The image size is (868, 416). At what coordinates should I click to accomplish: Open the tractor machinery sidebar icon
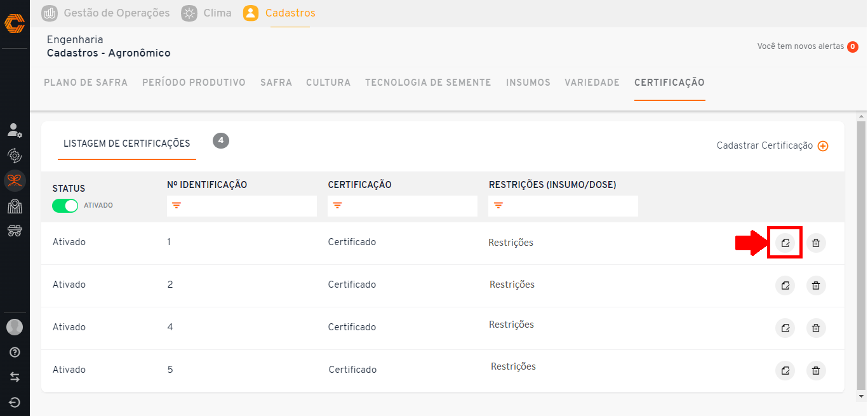tap(15, 231)
